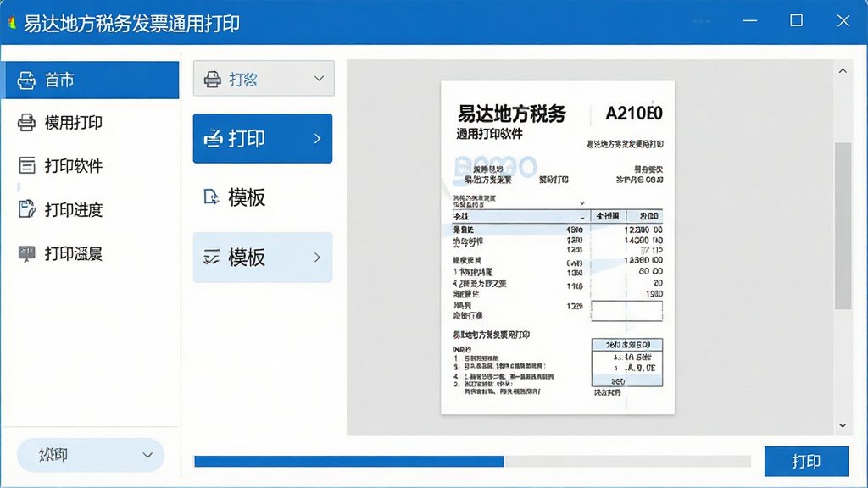Viewport: 868px width, 488px height.
Task: Select the highlighted 模板 item with checklist icon
Action: click(263, 258)
